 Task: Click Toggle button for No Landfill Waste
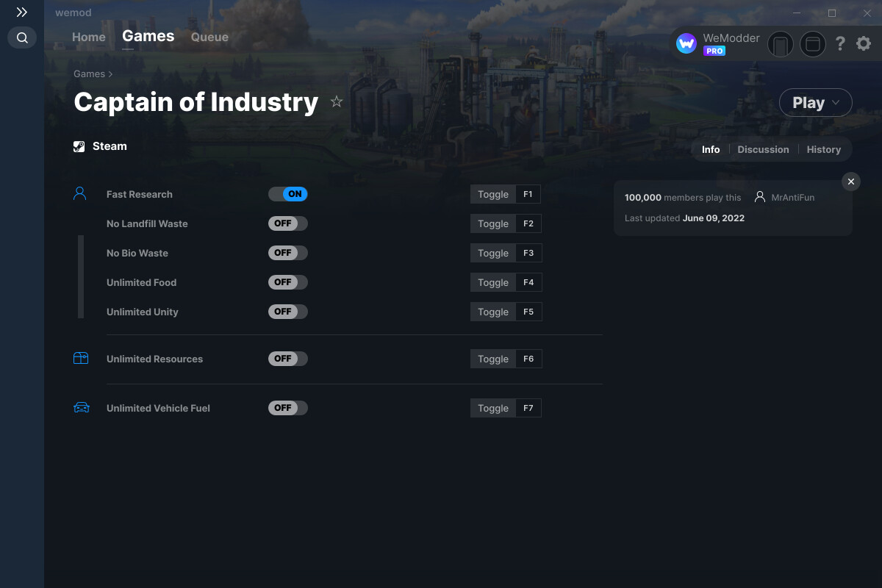coord(493,223)
